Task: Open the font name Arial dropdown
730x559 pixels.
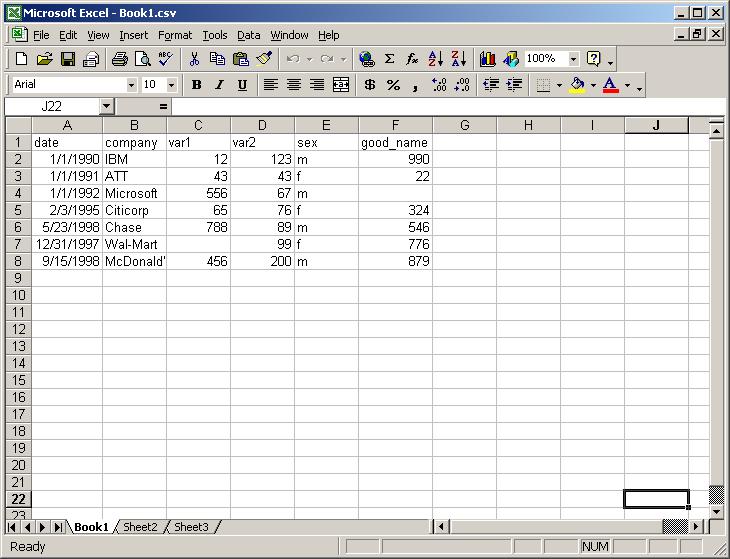Action: point(131,85)
